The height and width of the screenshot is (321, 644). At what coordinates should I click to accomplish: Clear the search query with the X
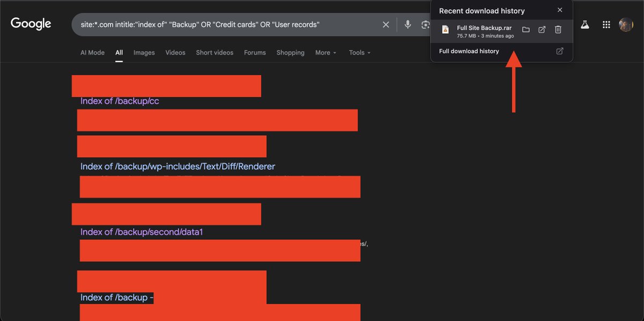coord(386,25)
